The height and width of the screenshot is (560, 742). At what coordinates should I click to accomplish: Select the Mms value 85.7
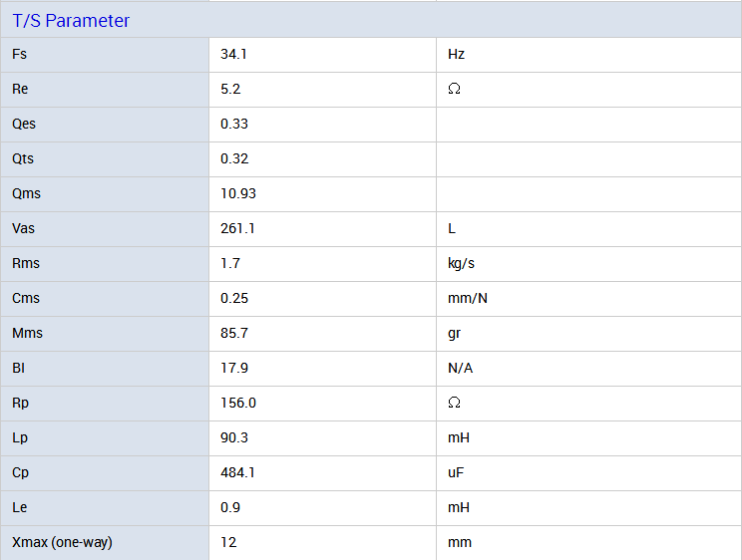[234, 333]
